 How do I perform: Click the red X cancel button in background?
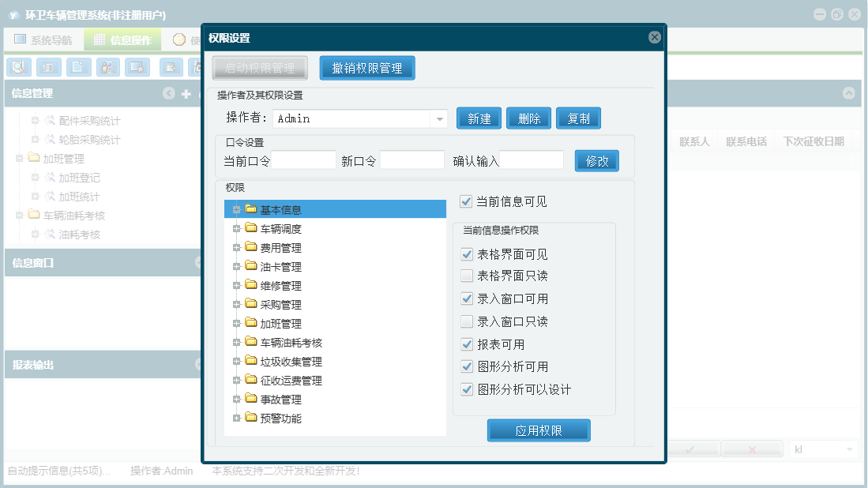click(x=752, y=449)
